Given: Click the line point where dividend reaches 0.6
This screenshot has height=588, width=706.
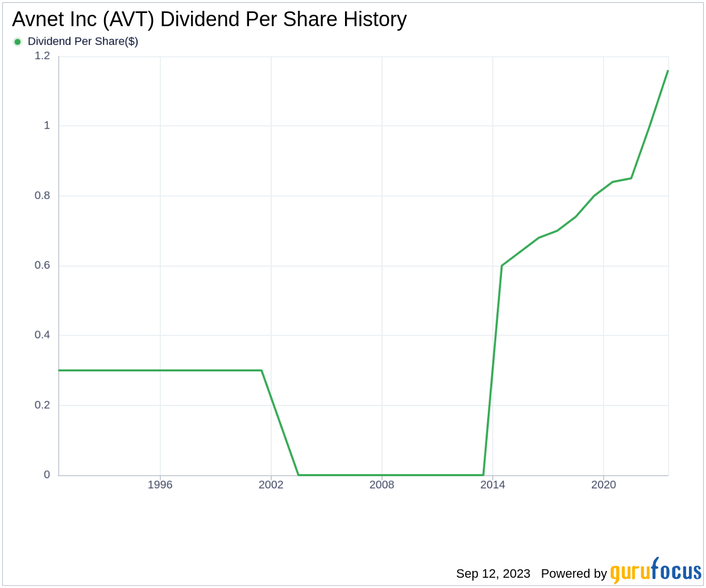Looking at the screenshot, I should [x=502, y=266].
